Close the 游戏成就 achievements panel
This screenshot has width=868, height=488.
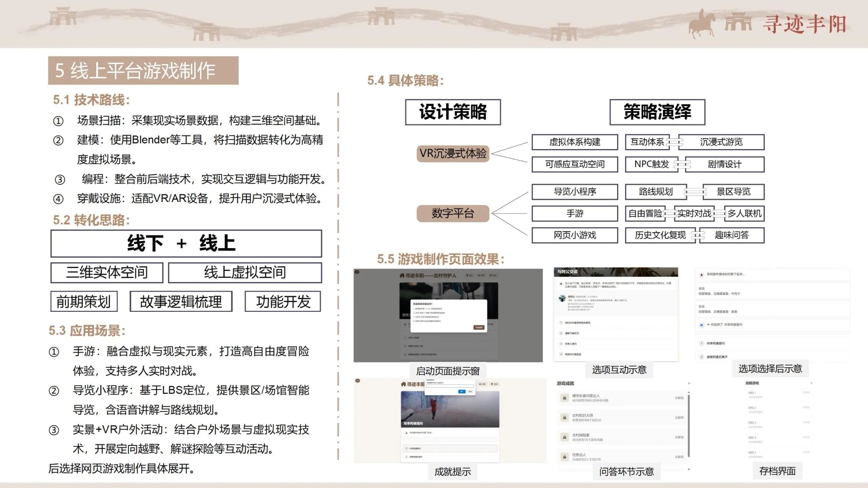pyautogui.click(x=689, y=384)
